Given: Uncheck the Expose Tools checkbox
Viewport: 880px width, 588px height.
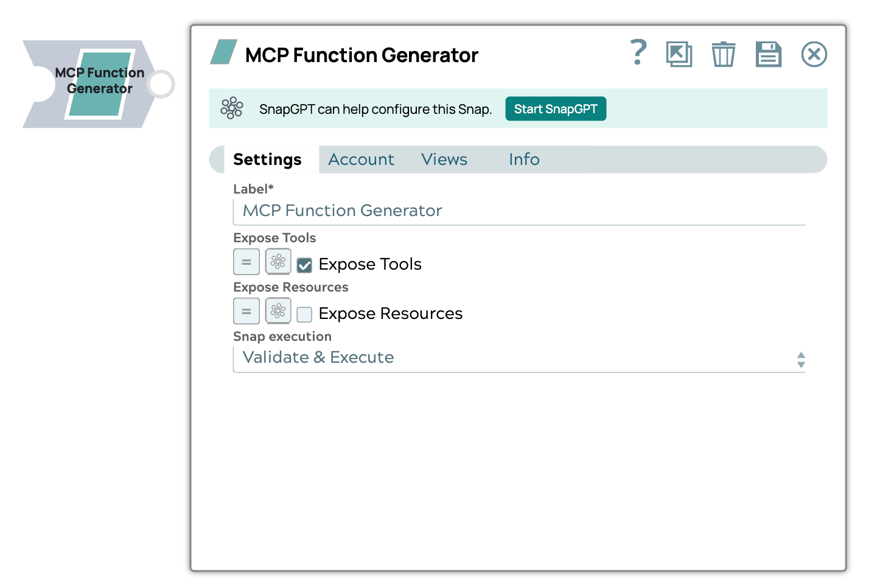Looking at the screenshot, I should 304,265.
